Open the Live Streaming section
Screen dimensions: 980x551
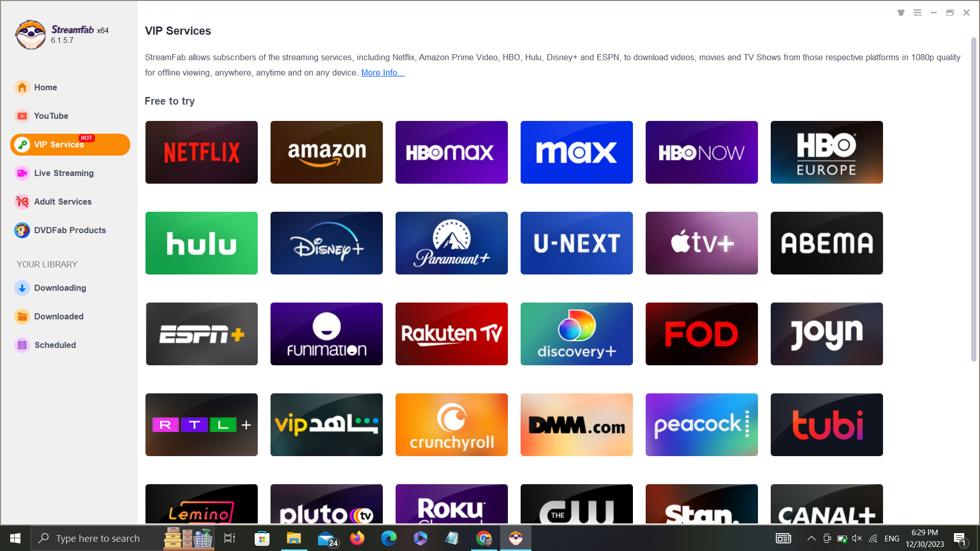(64, 173)
